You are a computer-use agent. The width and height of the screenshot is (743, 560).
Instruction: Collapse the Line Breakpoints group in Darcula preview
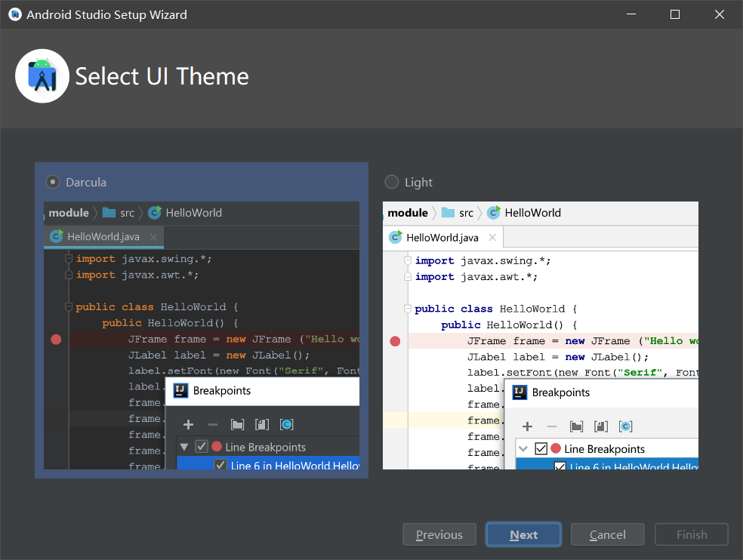click(x=185, y=447)
